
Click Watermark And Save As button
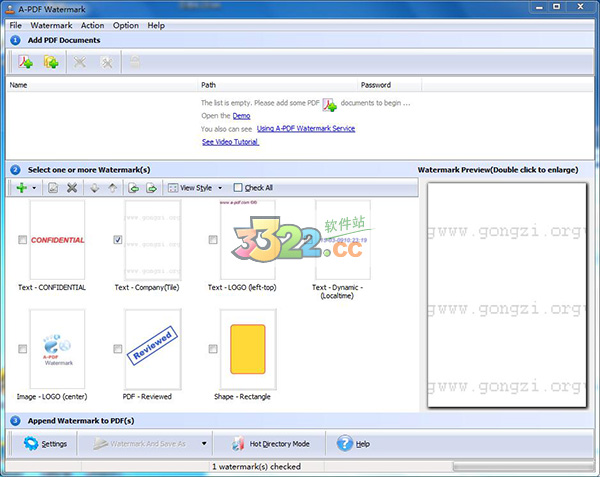(x=140, y=444)
